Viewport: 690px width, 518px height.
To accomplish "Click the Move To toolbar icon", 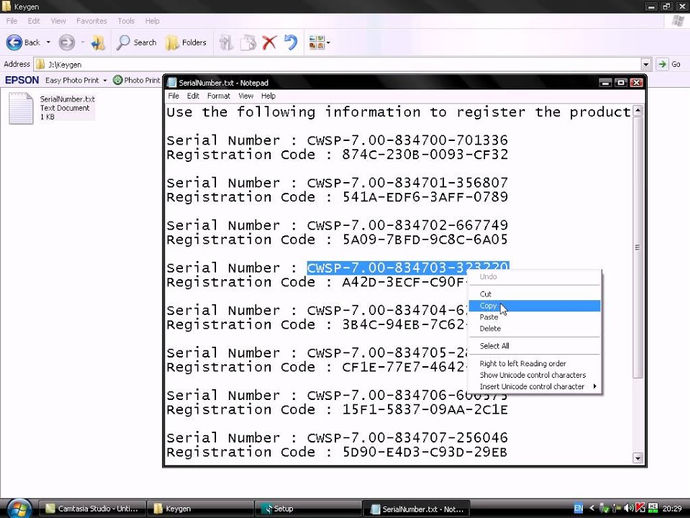I will pos(226,43).
